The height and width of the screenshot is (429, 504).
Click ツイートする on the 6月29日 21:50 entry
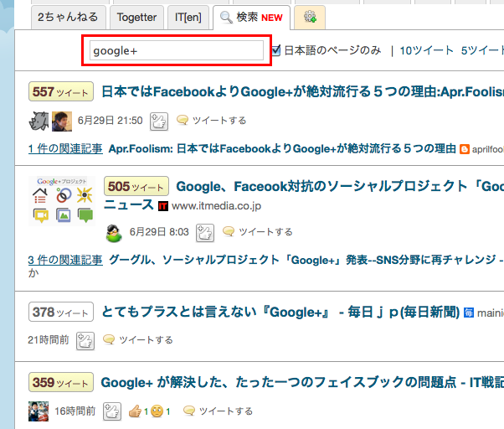pyautogui.click(x=219, y=121)
